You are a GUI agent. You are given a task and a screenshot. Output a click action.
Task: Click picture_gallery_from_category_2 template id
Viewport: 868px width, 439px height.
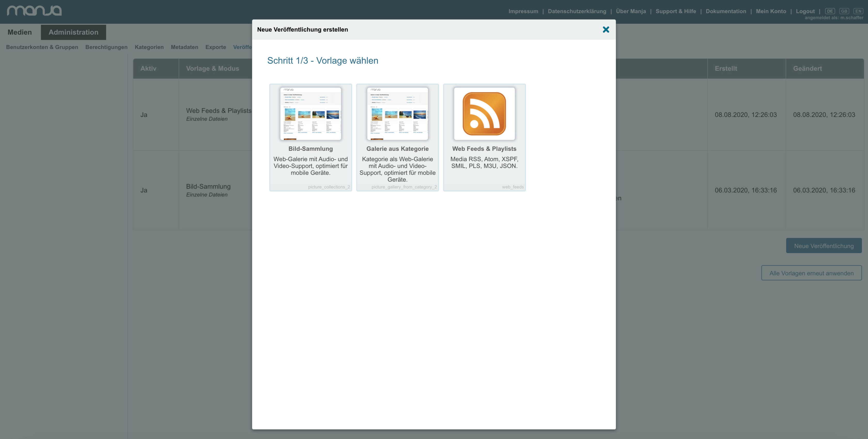tap(404, 187)
